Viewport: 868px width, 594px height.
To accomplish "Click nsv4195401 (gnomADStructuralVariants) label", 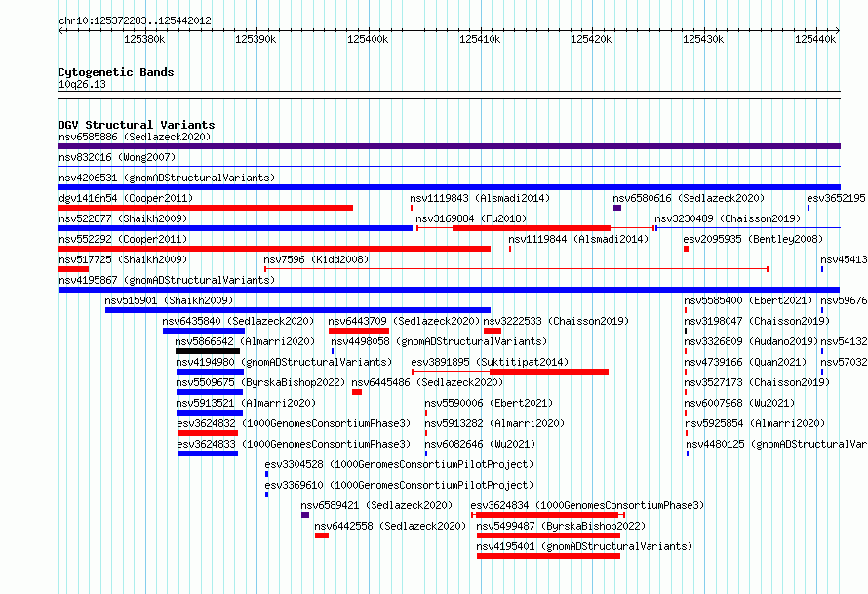I will (584, 546).
